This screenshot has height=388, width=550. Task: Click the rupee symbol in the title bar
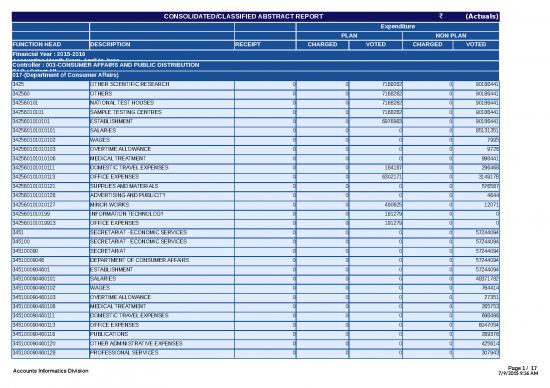pyautogui.click(x=441, y=16)
